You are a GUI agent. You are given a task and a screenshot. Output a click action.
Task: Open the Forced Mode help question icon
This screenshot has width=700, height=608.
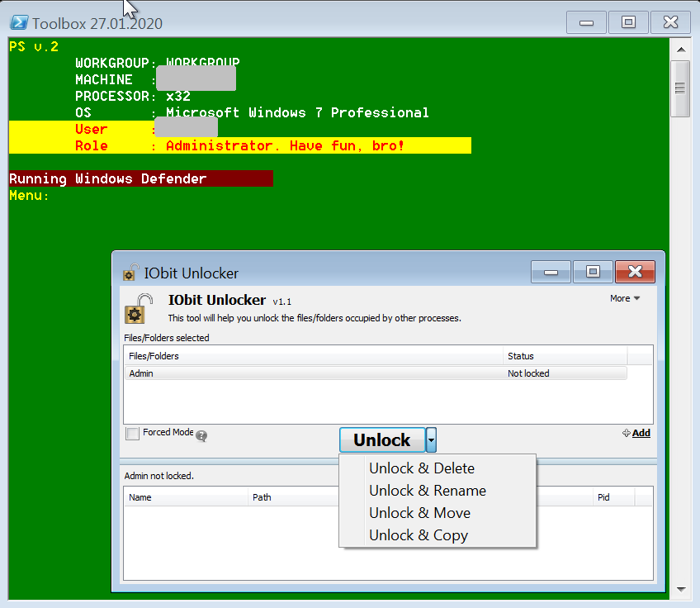201,435
